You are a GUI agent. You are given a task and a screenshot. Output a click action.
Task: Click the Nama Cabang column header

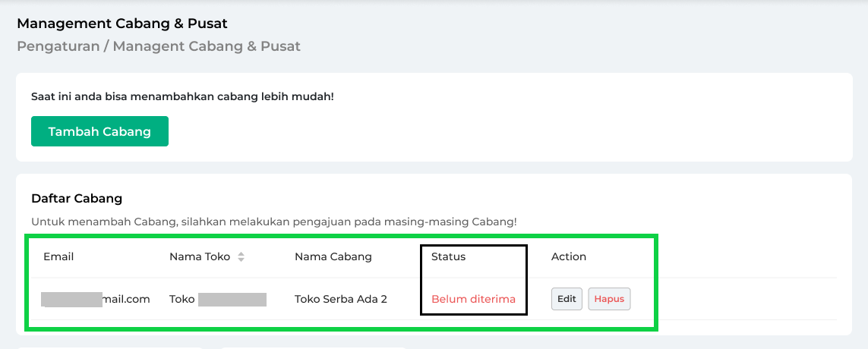click(333, 256)
